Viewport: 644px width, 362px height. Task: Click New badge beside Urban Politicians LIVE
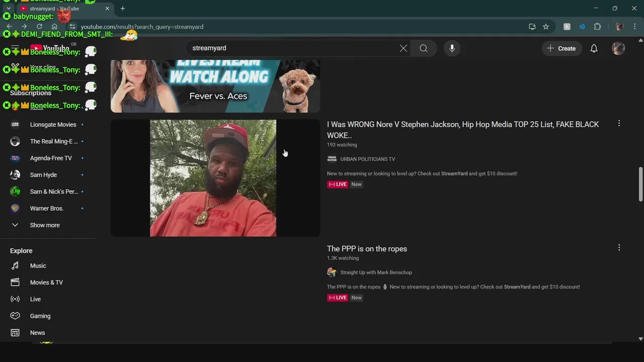tap(356, 185)
